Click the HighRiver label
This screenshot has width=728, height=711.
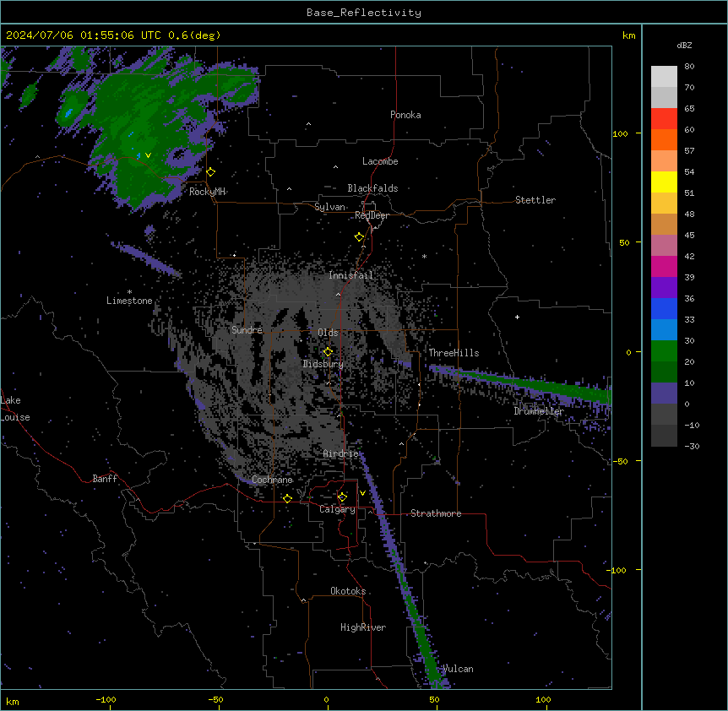coord(363,627)
